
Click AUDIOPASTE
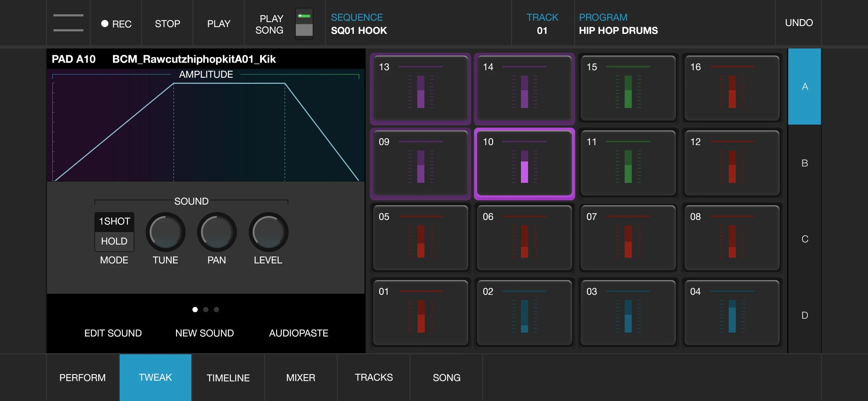(x=299, y=333)
